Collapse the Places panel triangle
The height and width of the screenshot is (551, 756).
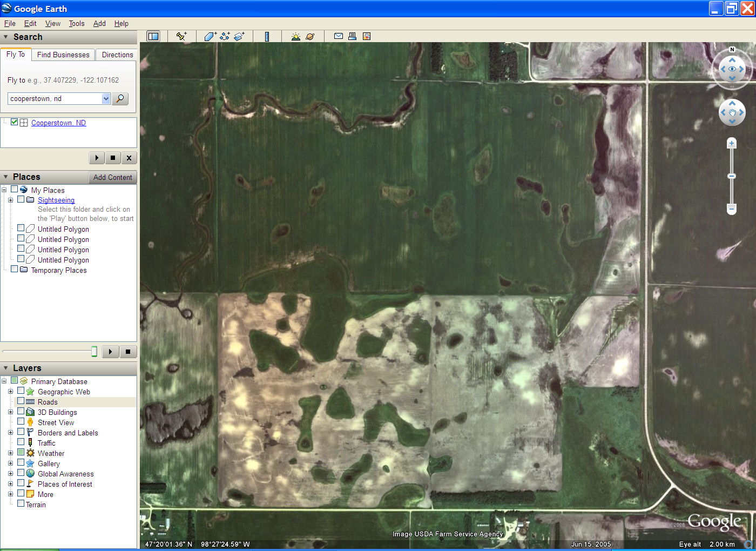pyautogui.click(x=6, y=177)
